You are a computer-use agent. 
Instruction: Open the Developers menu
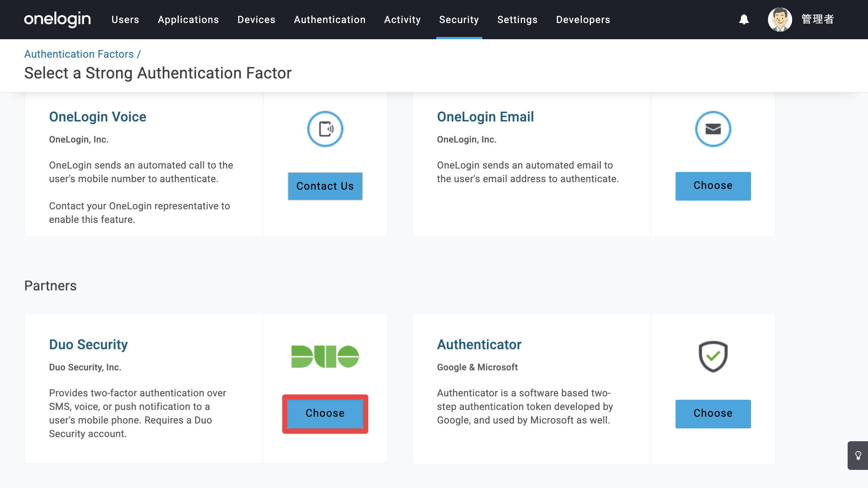pyautogui.click(x=583, y=20)
